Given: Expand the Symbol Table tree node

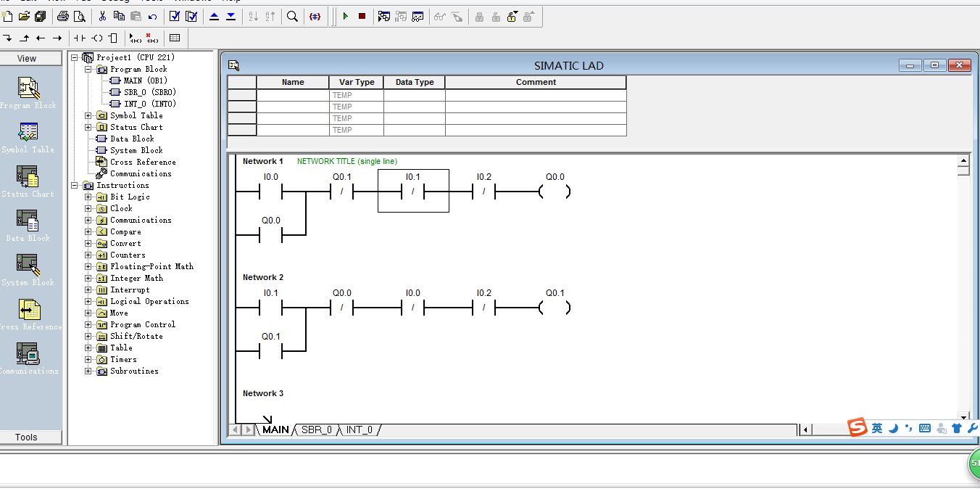Looking at the screenshot, I should pyautogui.click(x=88, y=115).
